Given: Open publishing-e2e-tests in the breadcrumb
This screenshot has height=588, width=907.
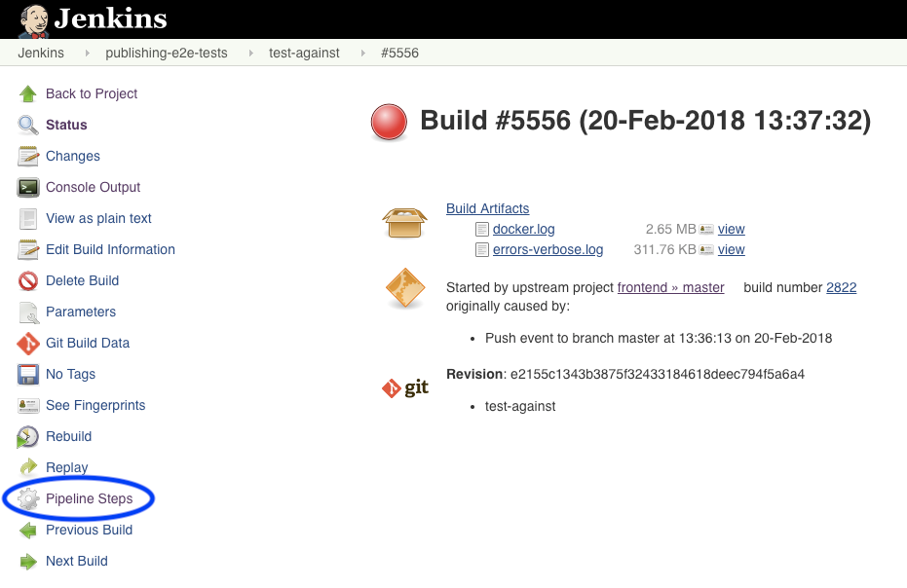Looking at the screenshot, I should [x=167, y=54].
